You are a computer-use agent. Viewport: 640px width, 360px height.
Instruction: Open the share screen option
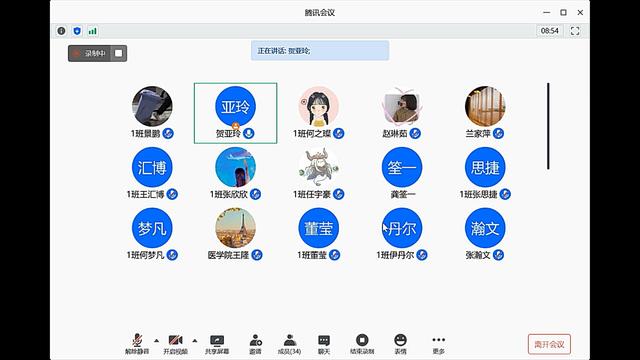tap(217, 344)
